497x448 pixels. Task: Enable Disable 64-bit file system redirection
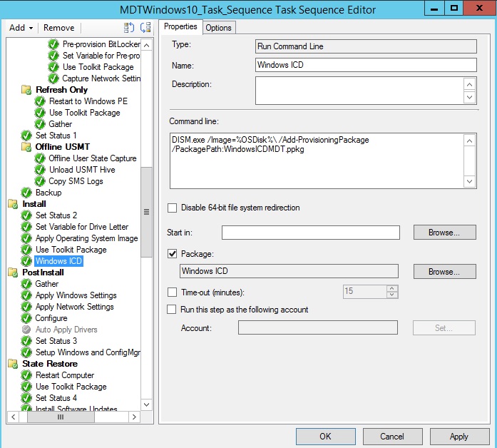[x=172, y=208]
